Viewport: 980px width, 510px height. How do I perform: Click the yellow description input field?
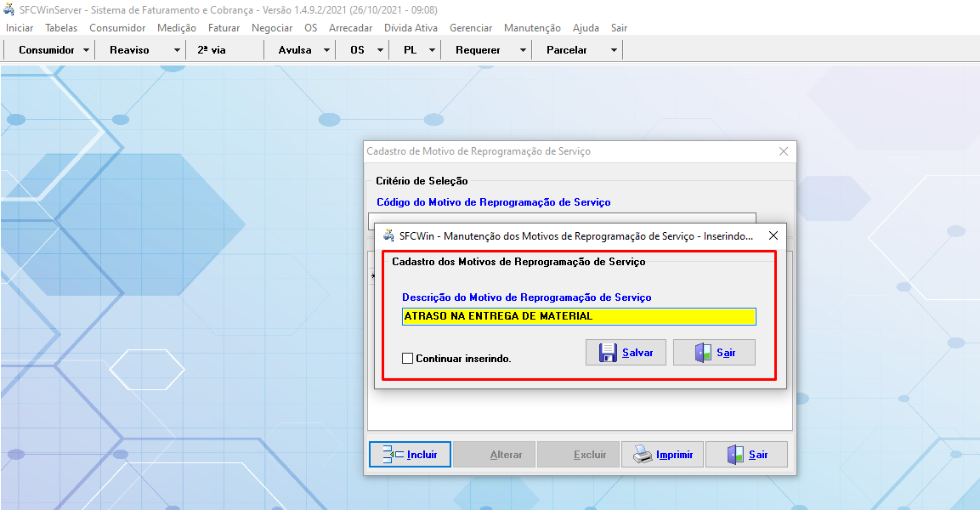(578, 316)
